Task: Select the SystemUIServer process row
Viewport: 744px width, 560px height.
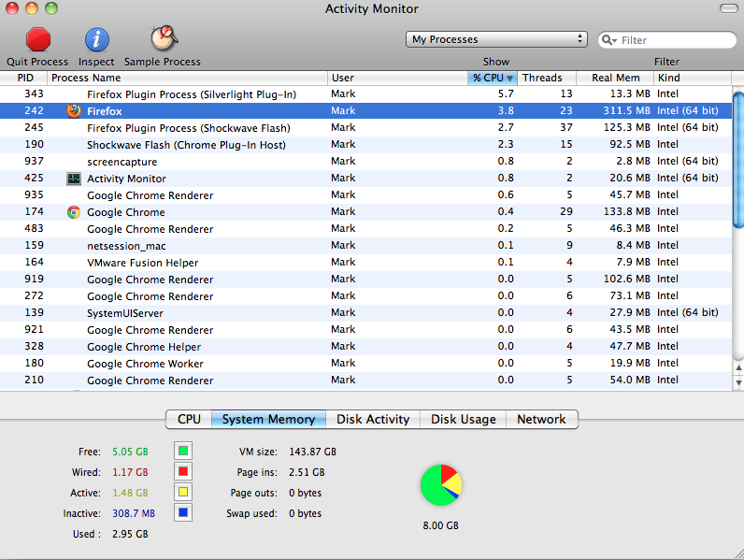Action: click(365, 313)
